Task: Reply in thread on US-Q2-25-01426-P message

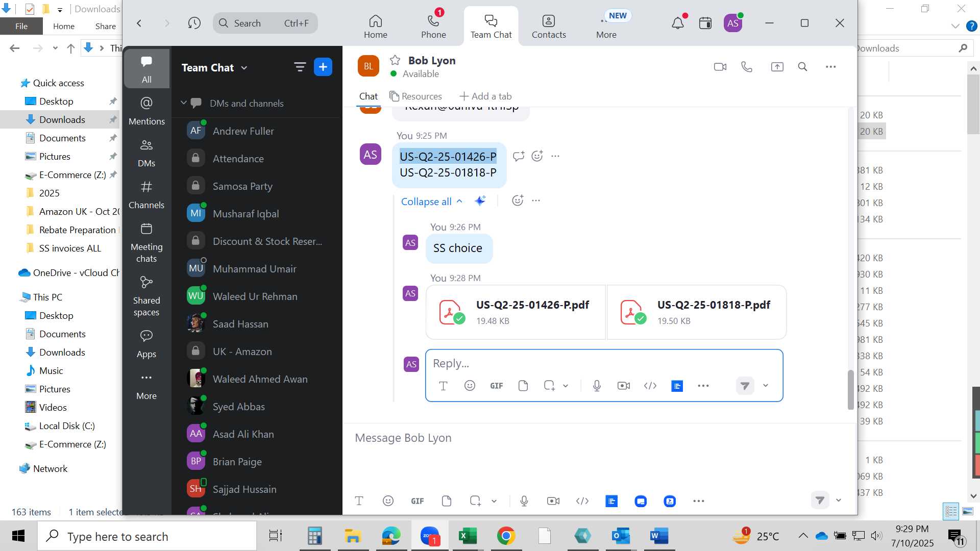Action: [519, 156]
